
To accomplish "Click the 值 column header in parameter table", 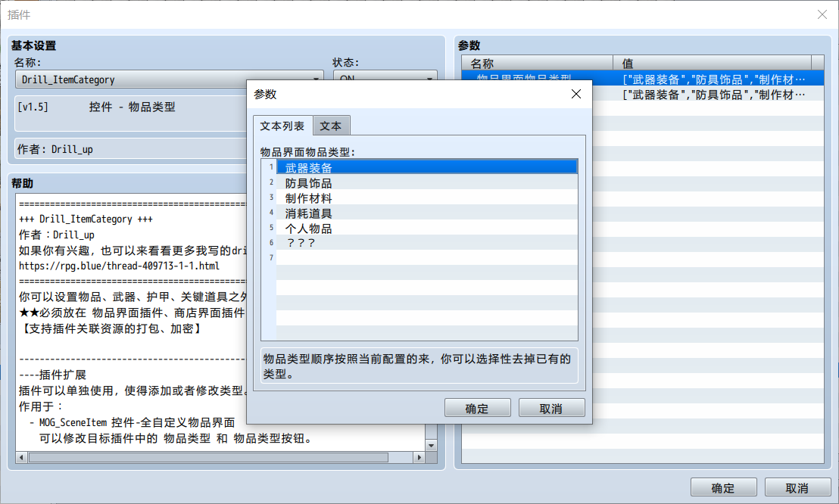I will tap(713, 63).
